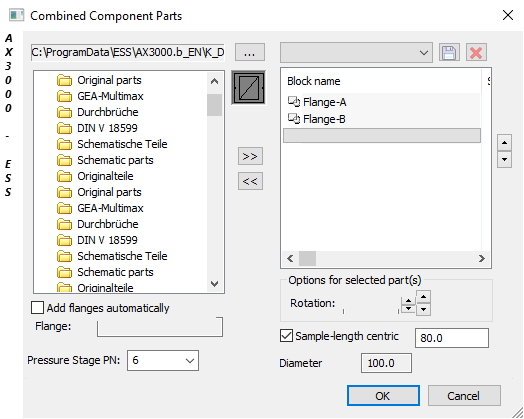Click the ... browse path button
The image size is (524, 419).
[250, 52]
